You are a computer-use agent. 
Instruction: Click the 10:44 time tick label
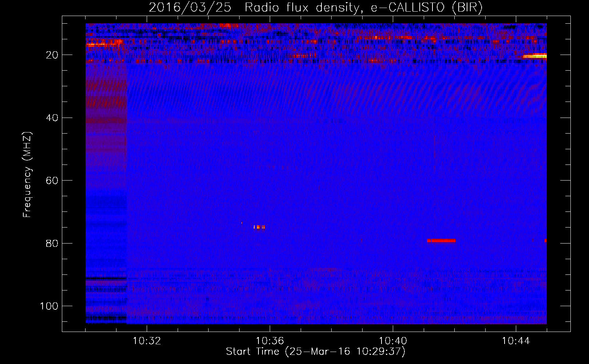point(516,341)
